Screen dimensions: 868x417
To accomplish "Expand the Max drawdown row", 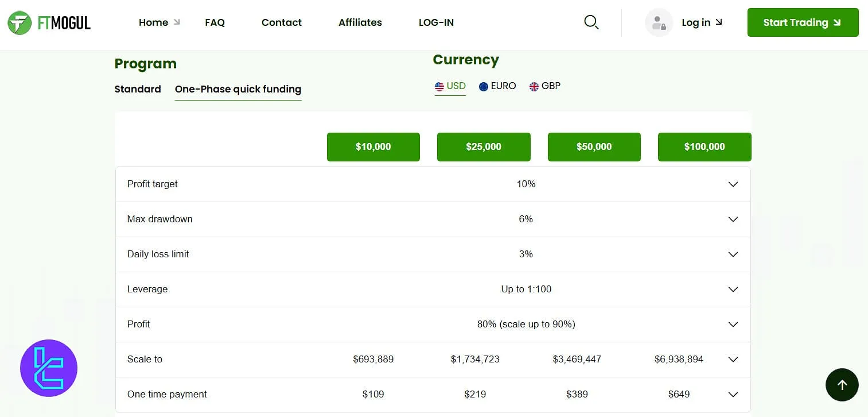I will pyautogui.click(x=733, y=219).
